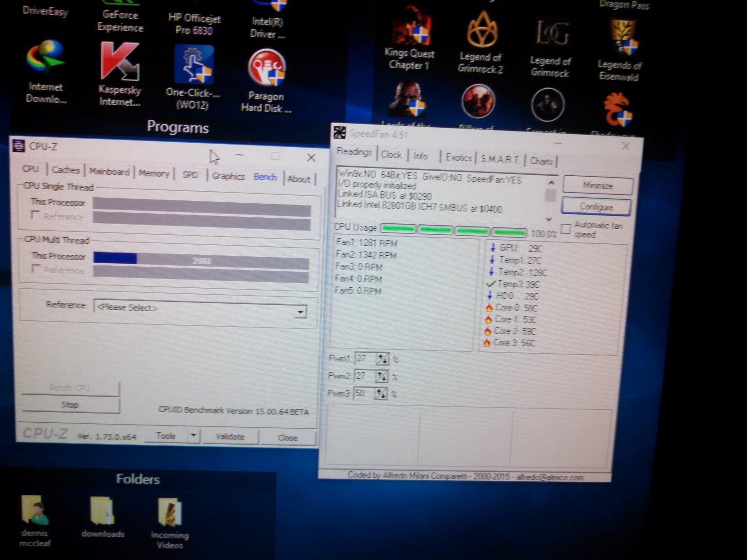
Task: Launch Legend of Grimrock 2 icon
Action: point(481,31)
